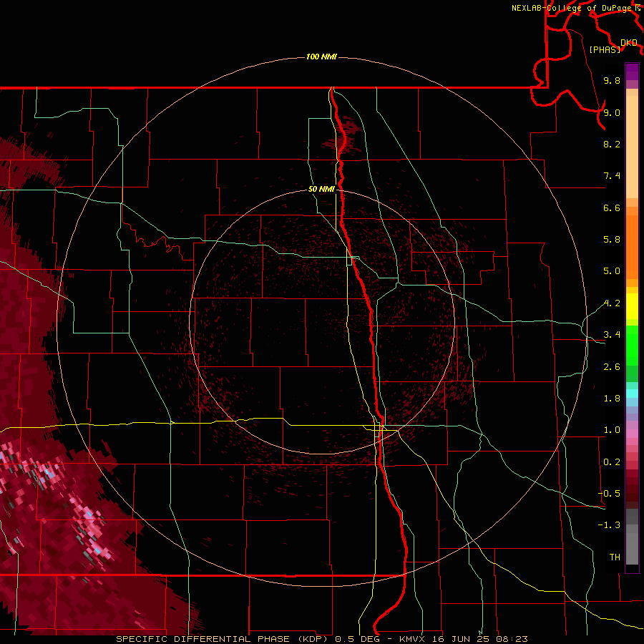Click the 16 JUN 25 date
Viewport: 644px width, 644px height.
coord(460,639)
